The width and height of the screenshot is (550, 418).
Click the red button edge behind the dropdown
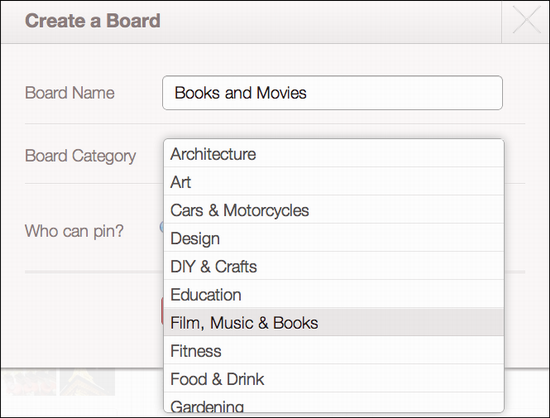(x=162, y=311)
